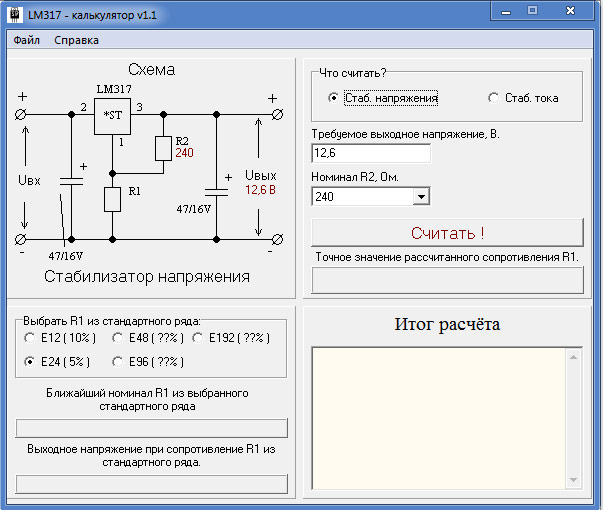Click the required output voltage input field
The width and height of the screenshot is (603, 510).
(371, 153)
